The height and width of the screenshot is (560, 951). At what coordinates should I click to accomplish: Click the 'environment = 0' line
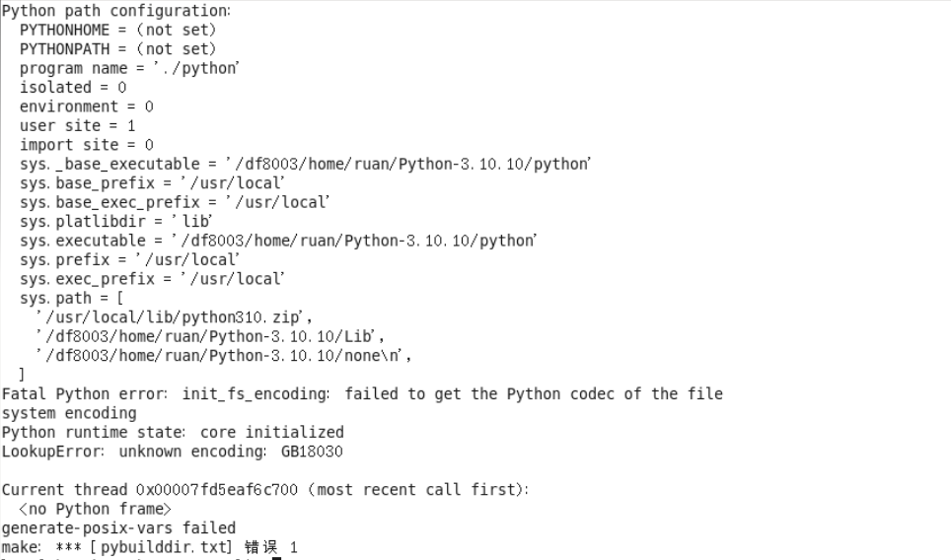coord(87,106)
